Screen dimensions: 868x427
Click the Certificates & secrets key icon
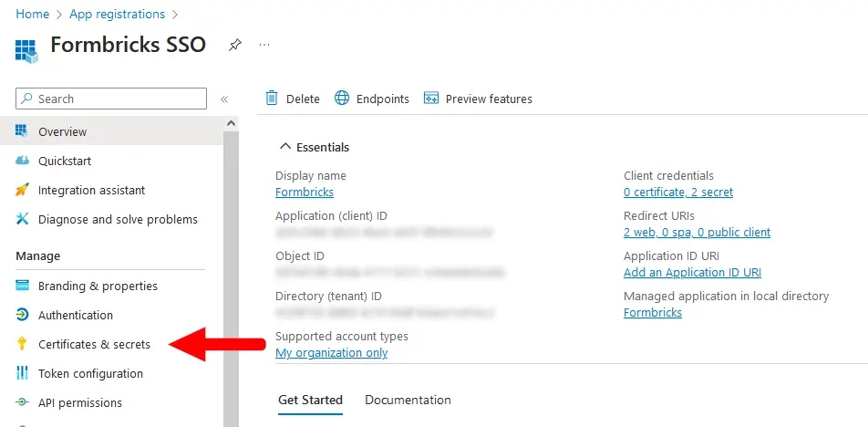click(x=22, y=344)
